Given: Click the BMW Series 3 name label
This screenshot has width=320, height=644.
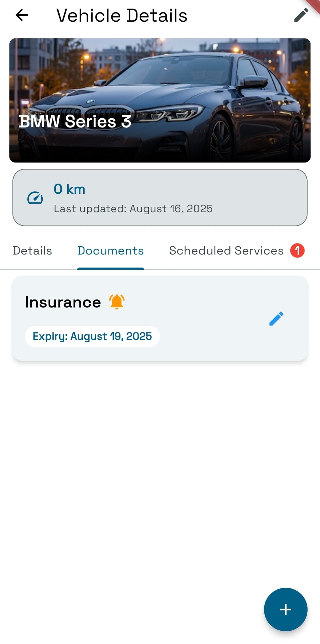Looking at the screenshot, I should [x=75, y=121].
